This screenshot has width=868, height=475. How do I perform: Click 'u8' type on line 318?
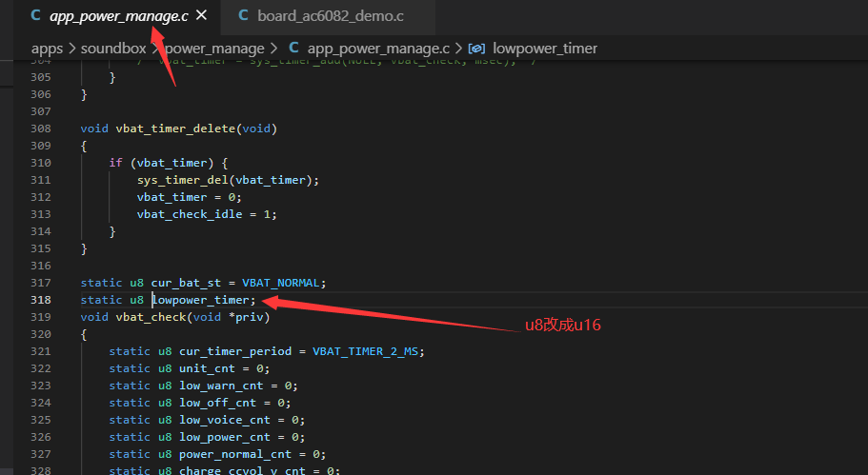137,300
